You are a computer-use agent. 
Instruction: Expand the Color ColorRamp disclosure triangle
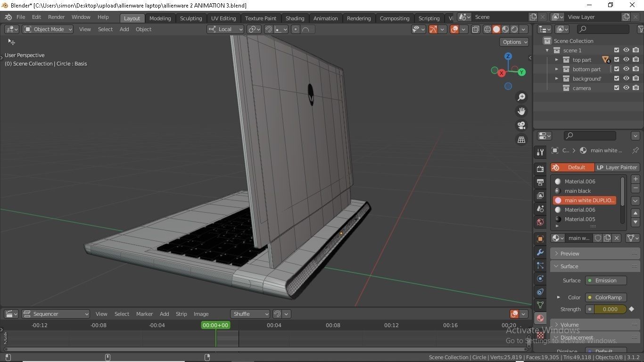pos(559,297)
